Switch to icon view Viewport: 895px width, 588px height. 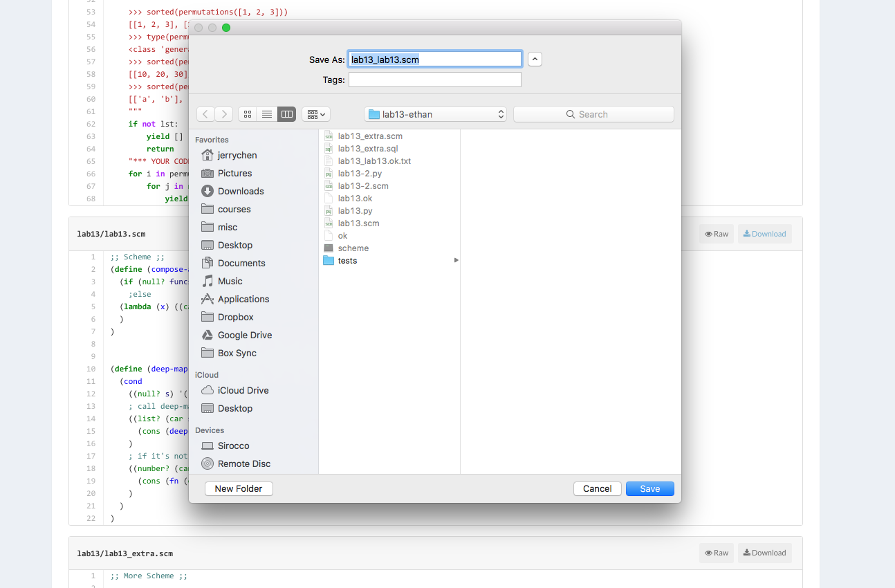click(248, 114)
